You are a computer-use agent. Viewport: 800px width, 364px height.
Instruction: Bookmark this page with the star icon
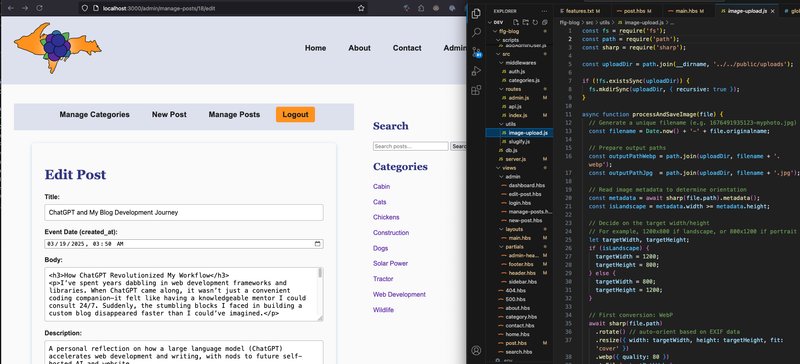pyautogui.click(x=361, y=8)
